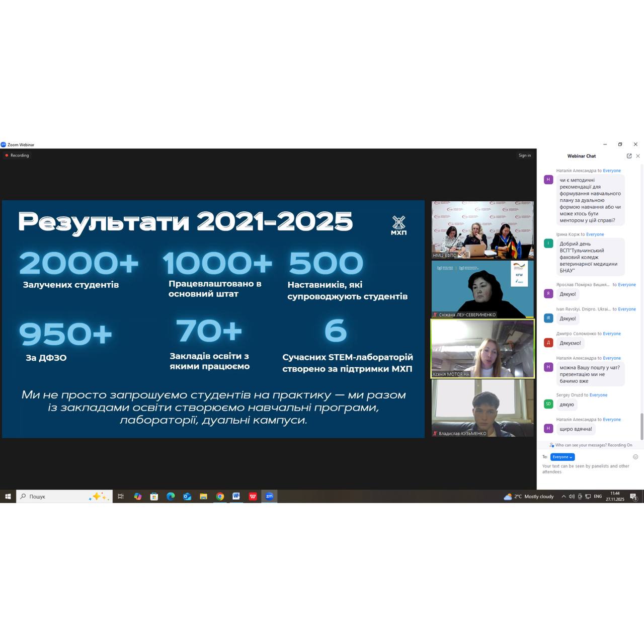Image resolution: width=644 pixels, height=644 pixels.
Task: Open Google Chrome from the taskbar
Action: (x=220, y=497)
